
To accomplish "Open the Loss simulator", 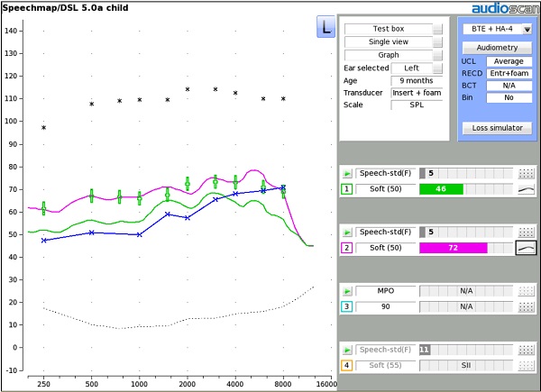I will [496, 128].
